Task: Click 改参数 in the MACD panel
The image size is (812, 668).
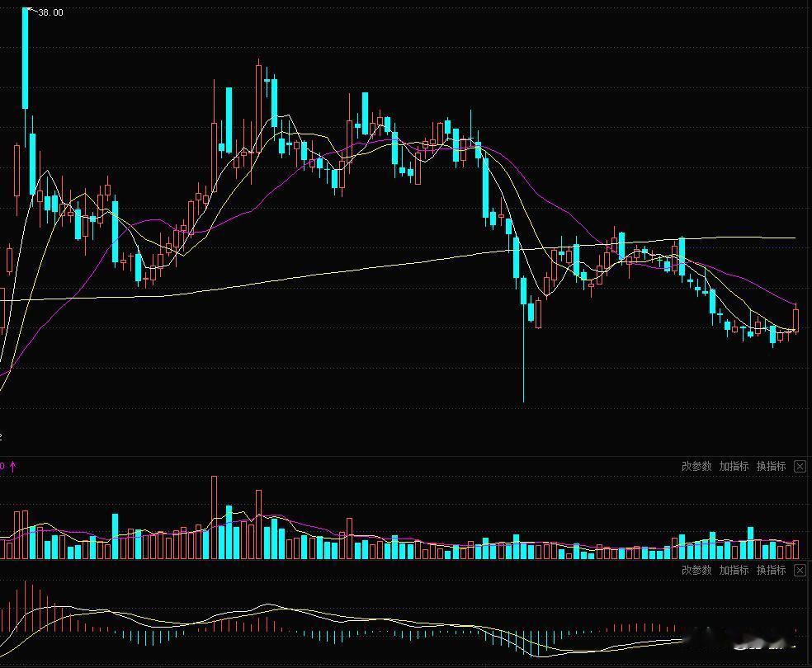Action: (696, 570)
